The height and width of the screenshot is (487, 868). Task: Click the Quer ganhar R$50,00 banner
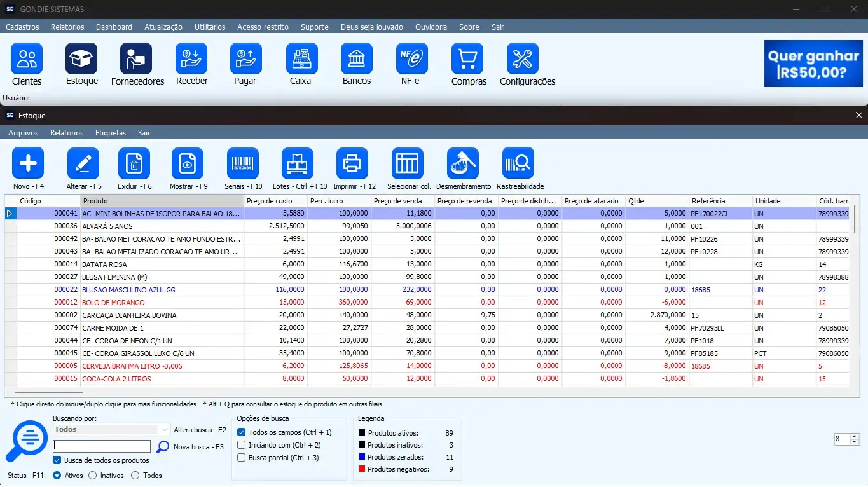coord(813,64)
